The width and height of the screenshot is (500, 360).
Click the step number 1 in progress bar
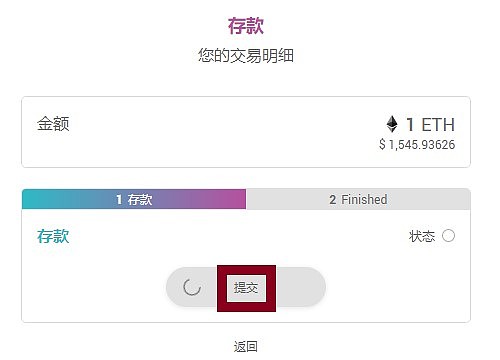coord(119,200)
